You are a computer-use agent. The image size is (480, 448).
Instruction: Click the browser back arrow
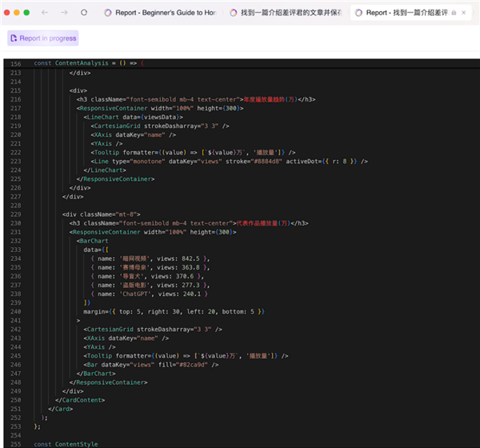pos(45,13)
